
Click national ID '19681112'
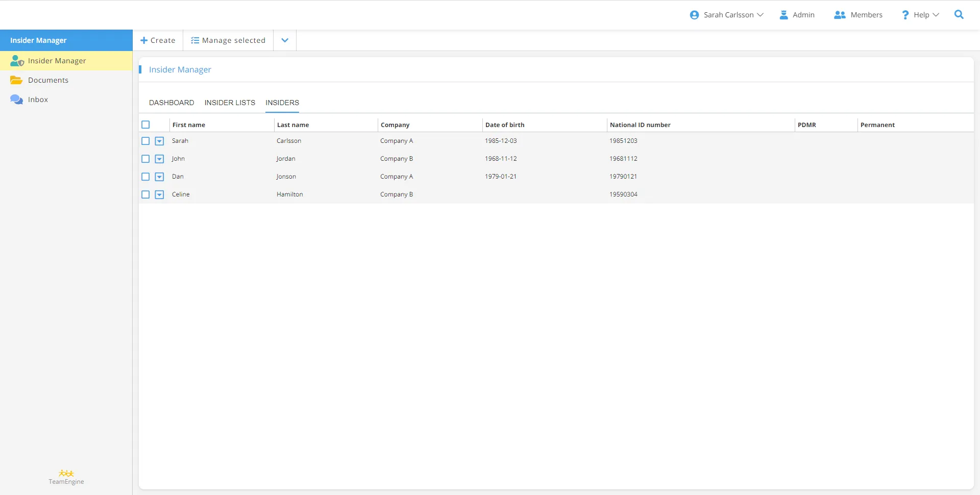[623, 159]
